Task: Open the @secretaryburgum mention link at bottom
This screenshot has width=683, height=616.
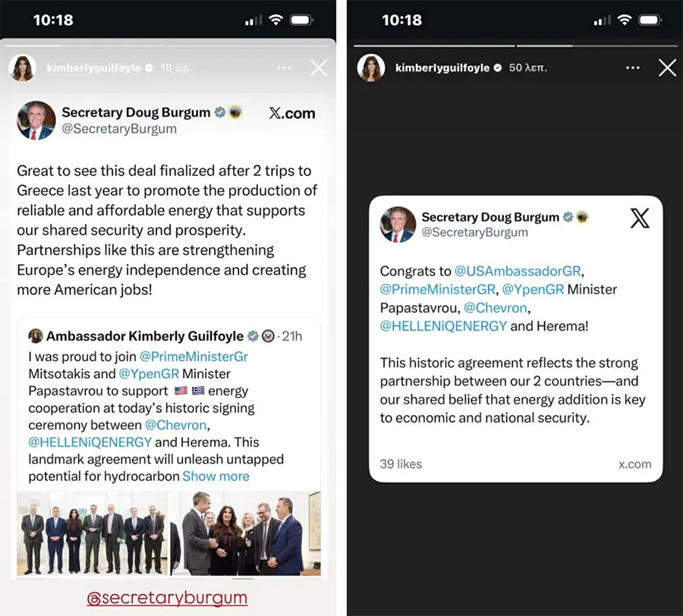Action: tap(167, 598)
